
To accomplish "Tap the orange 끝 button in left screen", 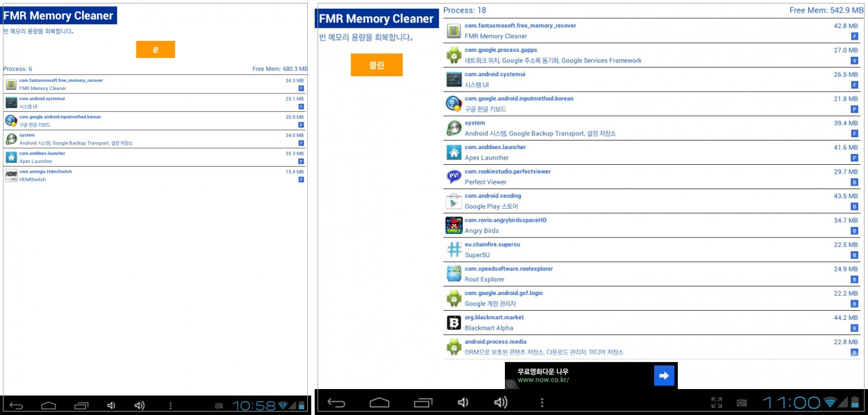I will (x=156, y=50).
